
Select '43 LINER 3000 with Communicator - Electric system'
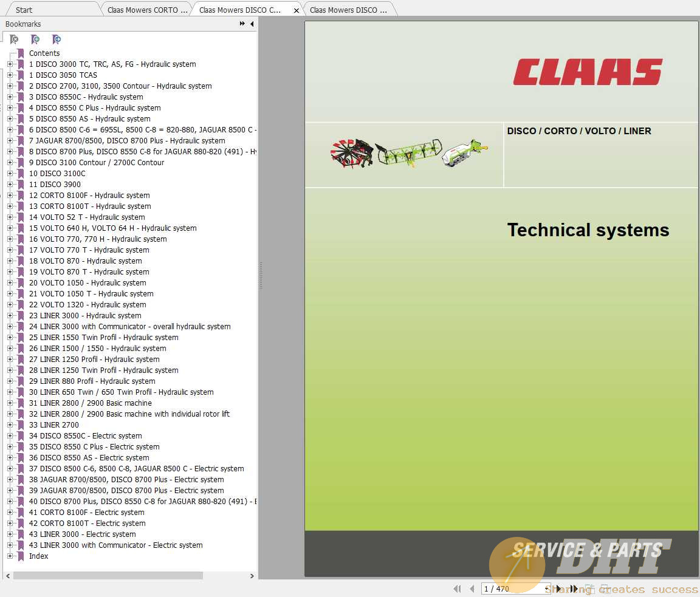pyautogui.click(x=116, y=545)
